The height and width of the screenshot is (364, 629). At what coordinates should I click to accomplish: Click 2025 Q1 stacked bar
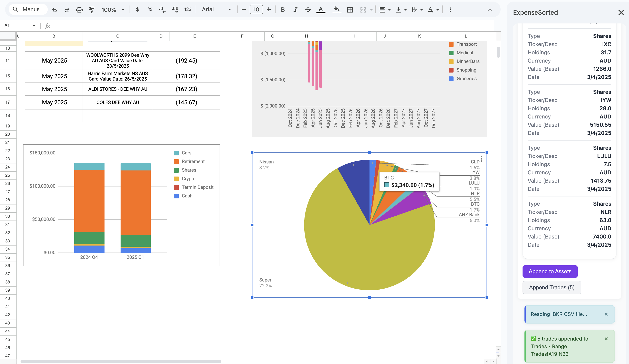click(x=136, y=208)
